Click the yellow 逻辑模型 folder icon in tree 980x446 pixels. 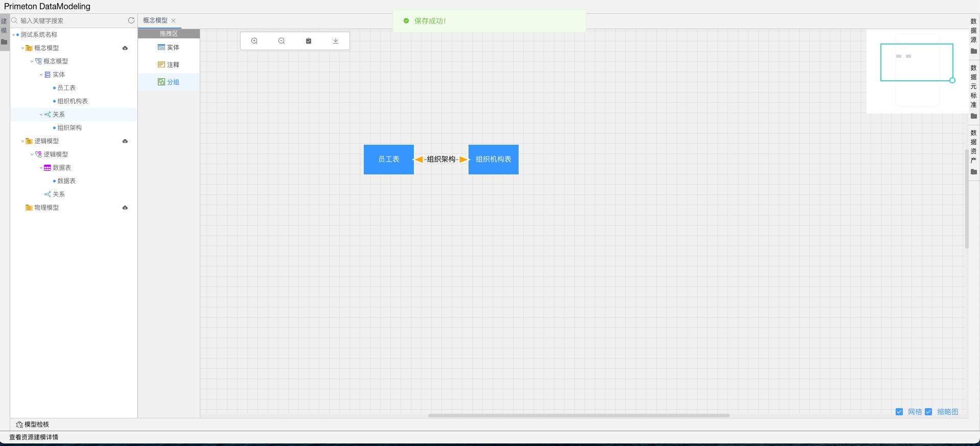29,141
